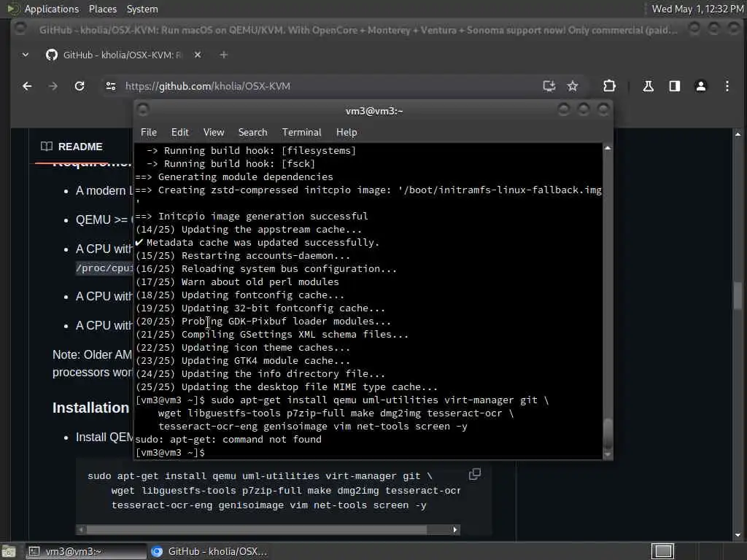Click the address bar URL
The image size is (747, 560).
pyautogui.click(x=208, y=86)
